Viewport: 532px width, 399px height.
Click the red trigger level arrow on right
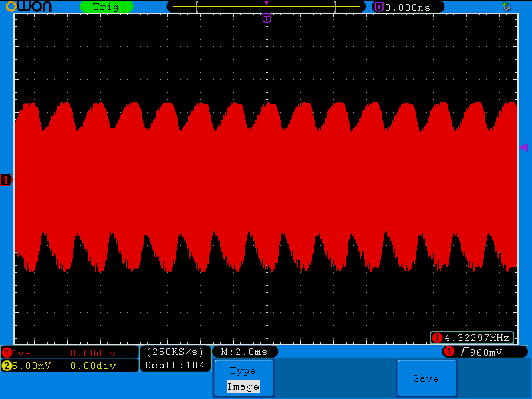pyautogui.click(x=525, y=148)
